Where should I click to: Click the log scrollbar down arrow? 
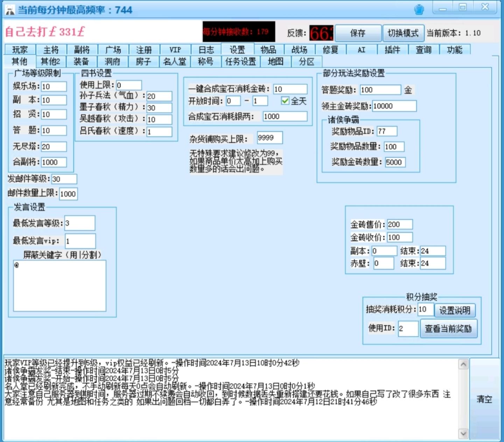463,434
